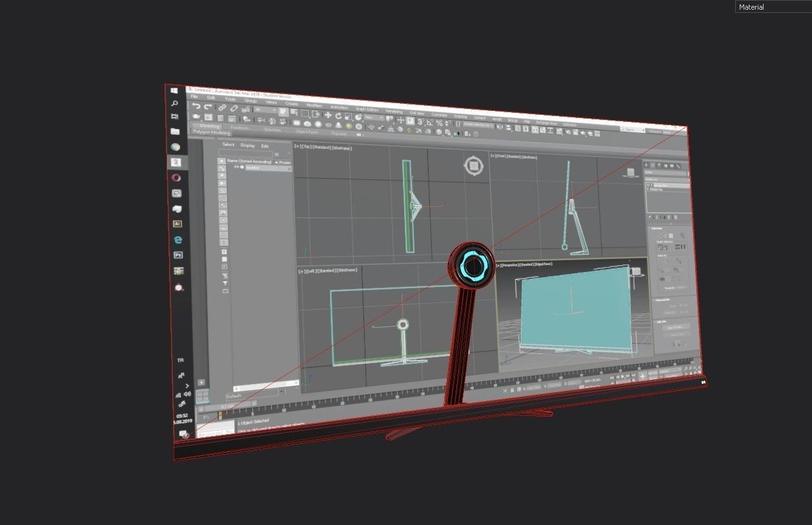812x525 pixels.
Task: Open the Default layer dropdown below Scene Explorer
Action: click(253, 393)
